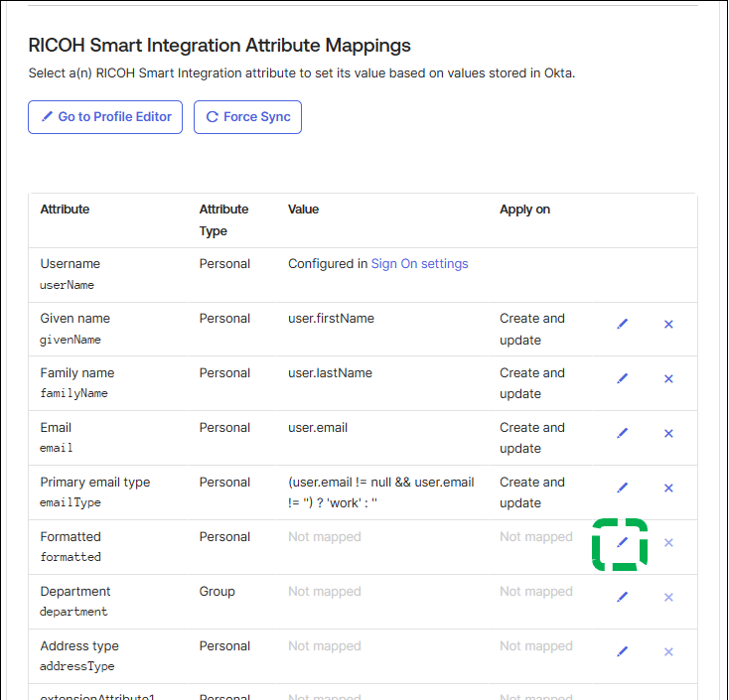Remove the Family name mapping

(668, 379)
